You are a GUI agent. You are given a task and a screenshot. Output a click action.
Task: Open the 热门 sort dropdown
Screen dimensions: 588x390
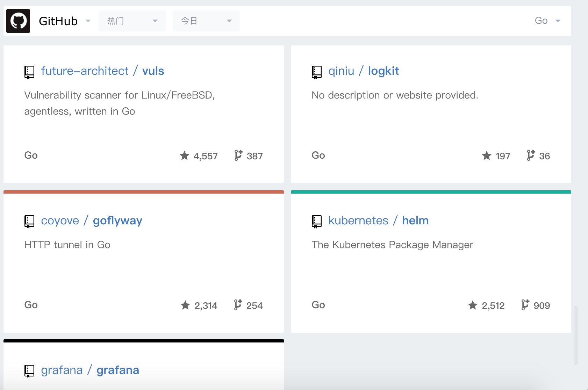click(132, 21)
